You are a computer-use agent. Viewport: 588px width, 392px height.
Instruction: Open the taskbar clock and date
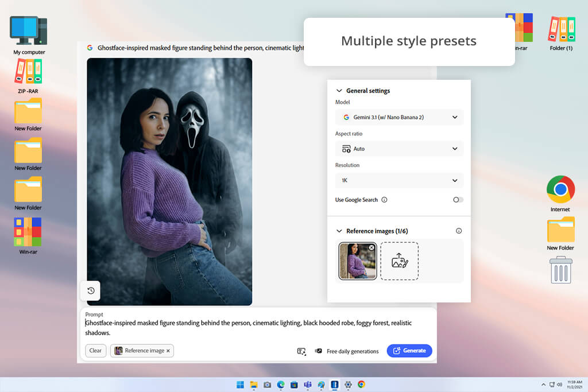coord(574,385)
